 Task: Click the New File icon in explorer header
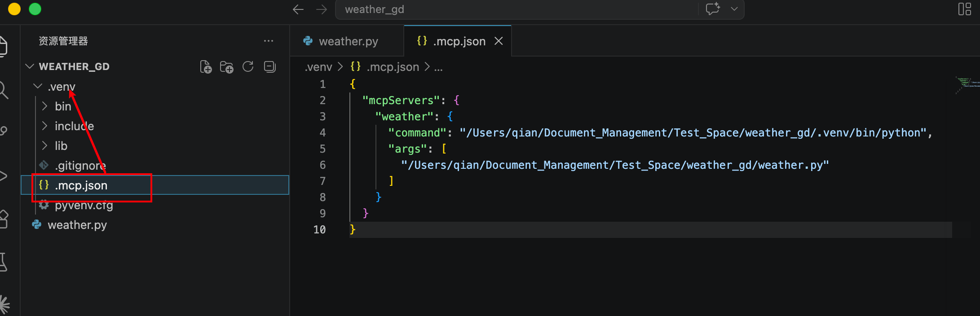[x=206, y=67]
